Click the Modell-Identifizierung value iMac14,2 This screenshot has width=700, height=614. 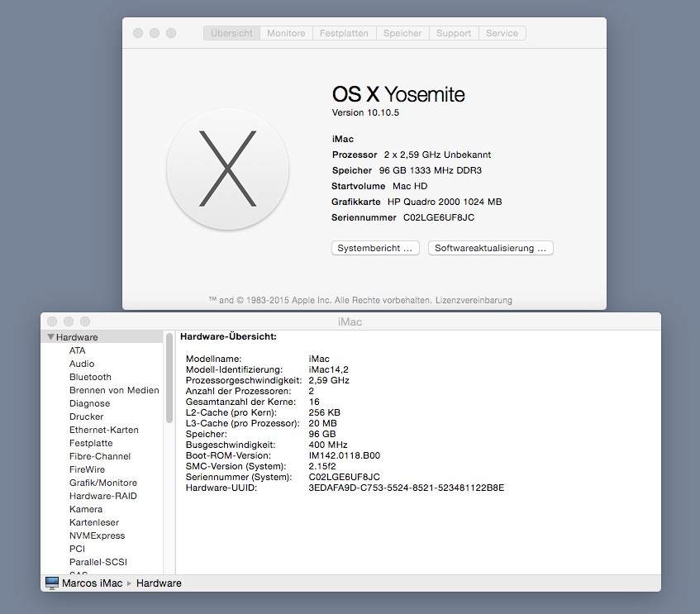pyautogui.click(x=329, y=369)
